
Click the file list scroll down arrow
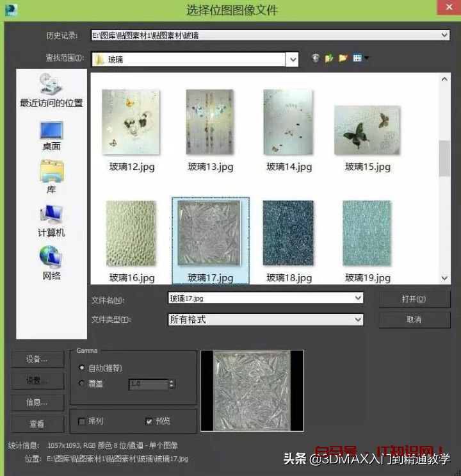[x=444, y=278]
